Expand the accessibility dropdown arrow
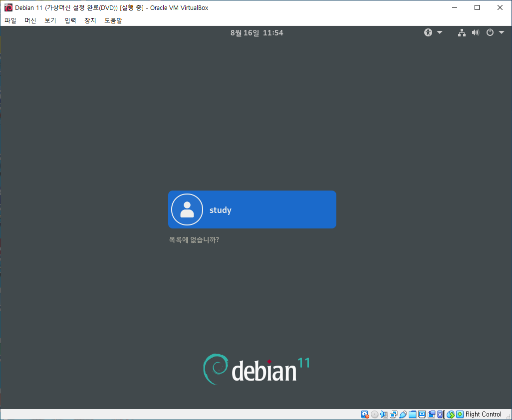The width and height of the screenshot is (512, 420). click(440, 32)
